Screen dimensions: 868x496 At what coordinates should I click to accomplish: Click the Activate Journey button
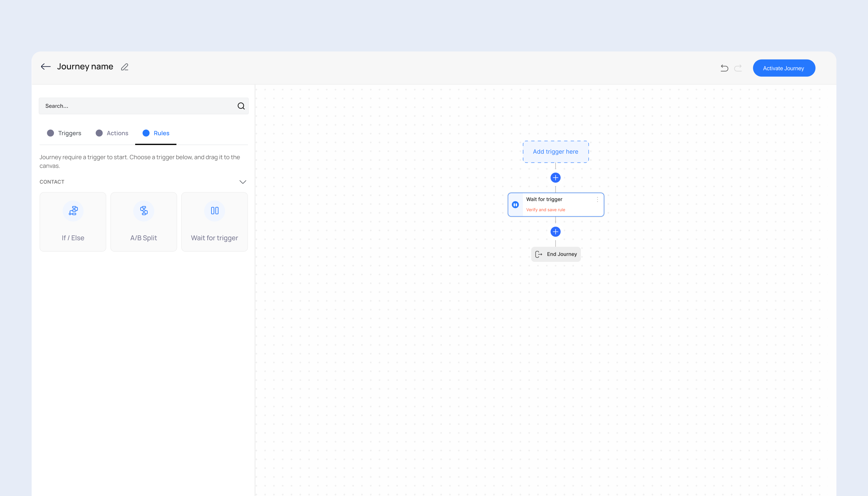pyautogui.click(x=783, y=68)
